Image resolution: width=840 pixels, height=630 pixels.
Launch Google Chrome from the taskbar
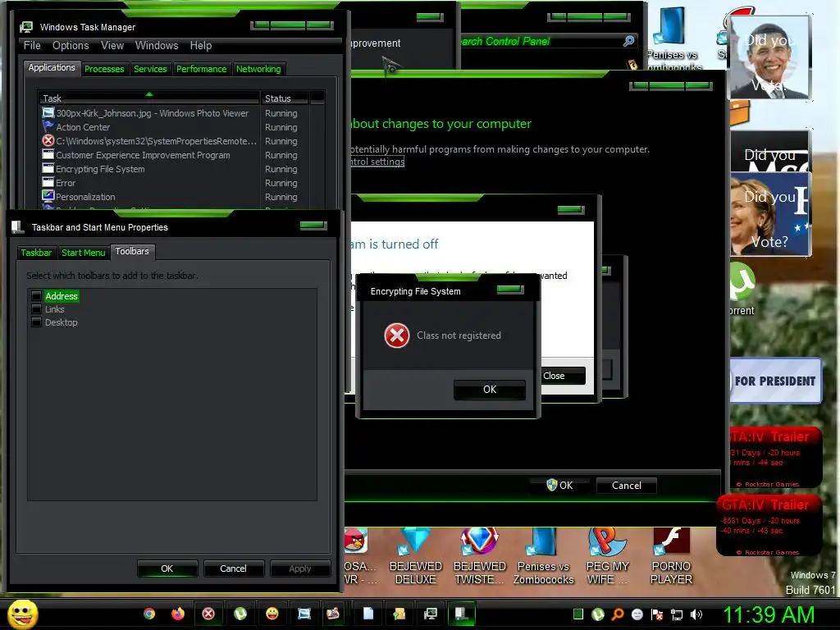click(149, 614)
